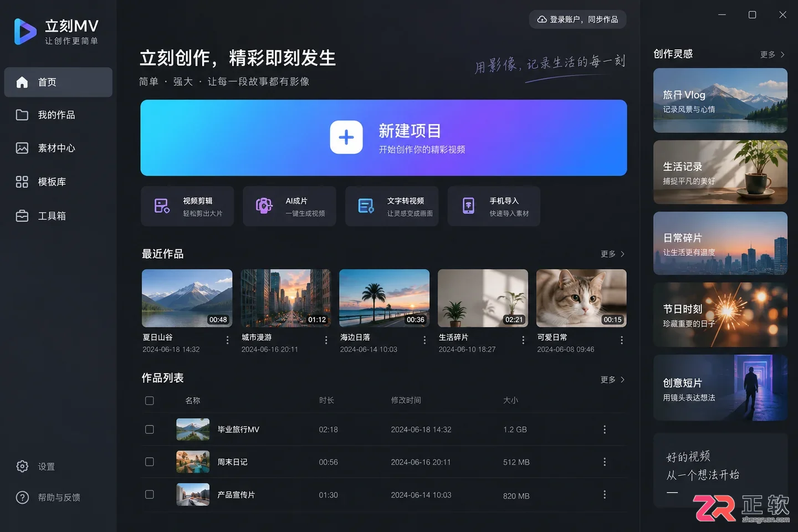Viewport: 798px width, 532px height.
Task: Click the 帮助与反馈 question mark icon
Action: pyautogui.click(x=22, y=498)
